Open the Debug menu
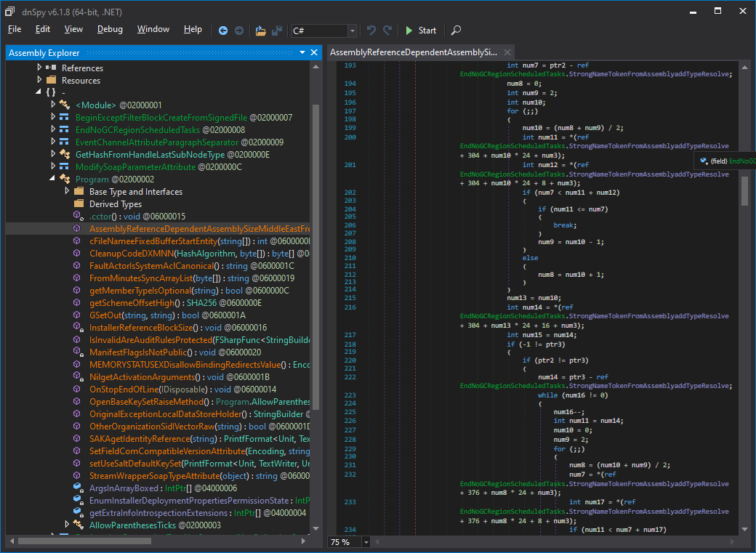 coord(110,29)
